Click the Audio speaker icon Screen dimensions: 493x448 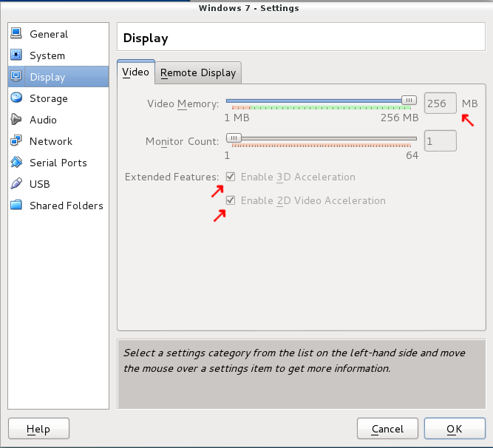pos(16,119)
